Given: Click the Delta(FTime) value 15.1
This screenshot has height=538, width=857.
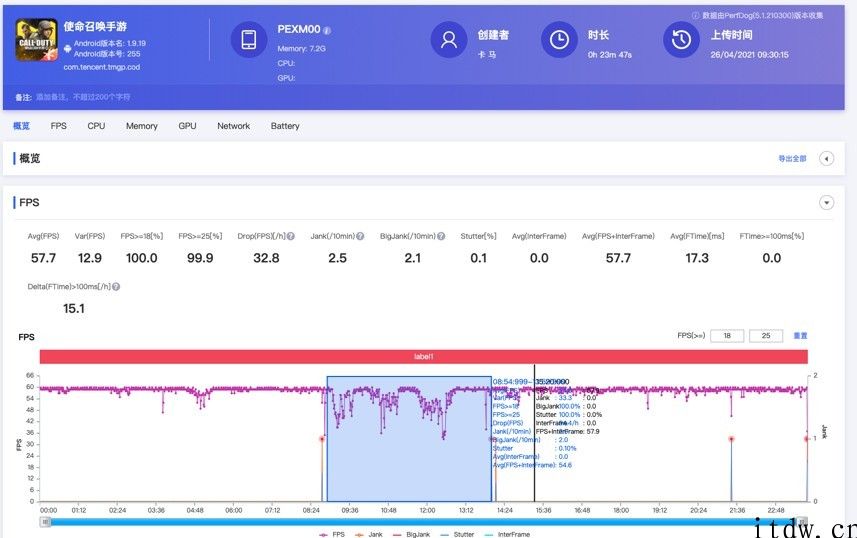Looking at the screenshot, I should [74, 308].
